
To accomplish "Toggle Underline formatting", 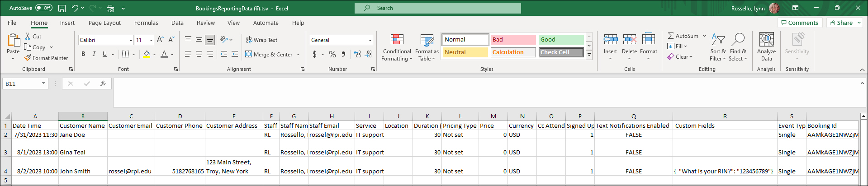I will pyautogui.click(x=105, y=54).
